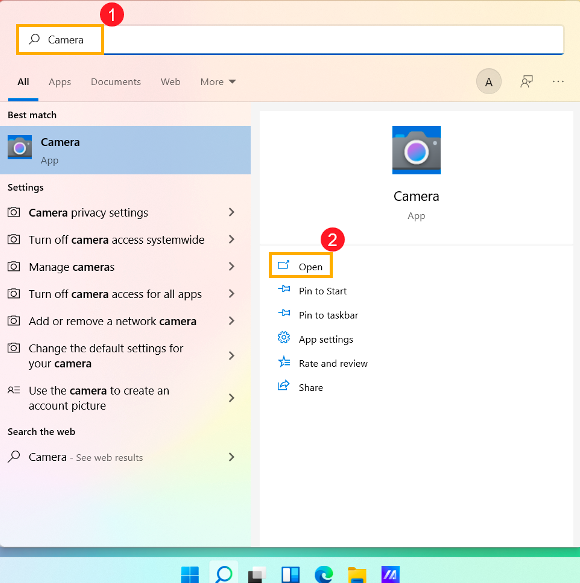Expand arrow for camera access for all apps
580x583 pixels.
tap(231, 294)
